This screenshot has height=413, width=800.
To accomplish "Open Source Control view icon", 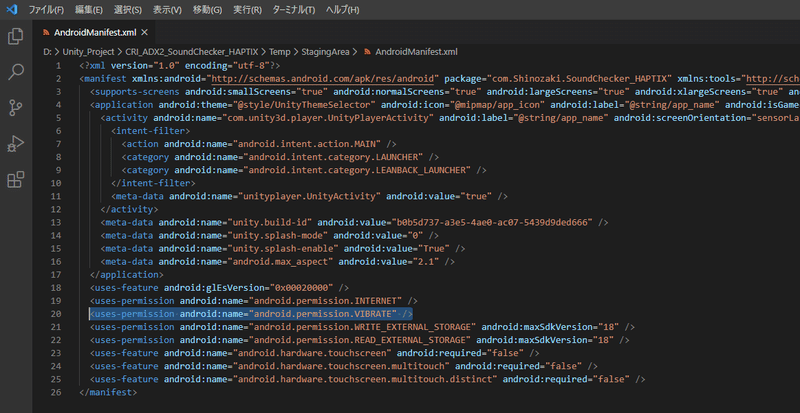I will [16, 108].
